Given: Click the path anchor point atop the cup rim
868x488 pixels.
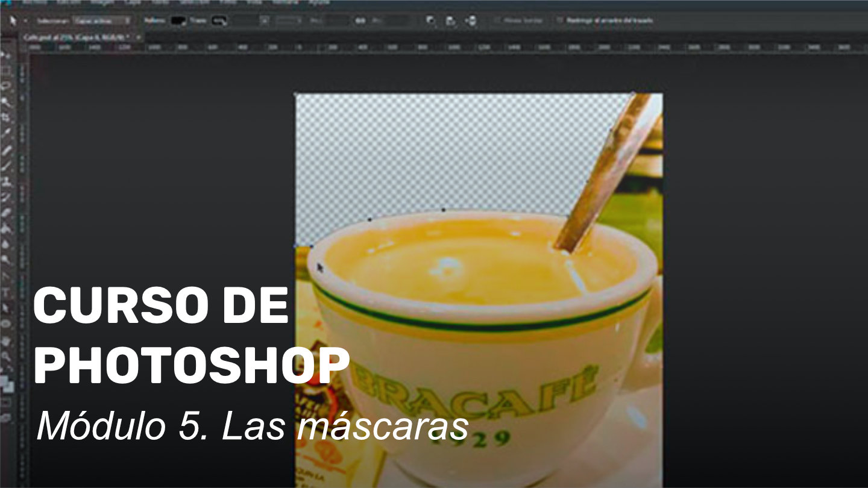Looking at the screenshot, I should [444, 210].
